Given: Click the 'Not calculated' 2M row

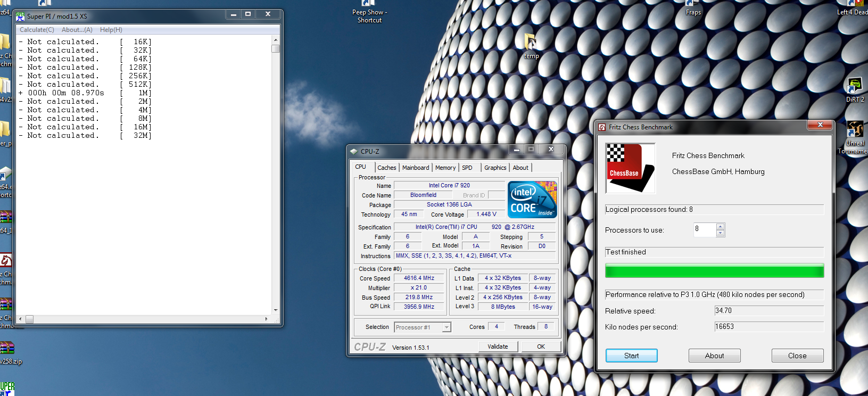Looking at the screenshot, I should [x=85, y=101].
